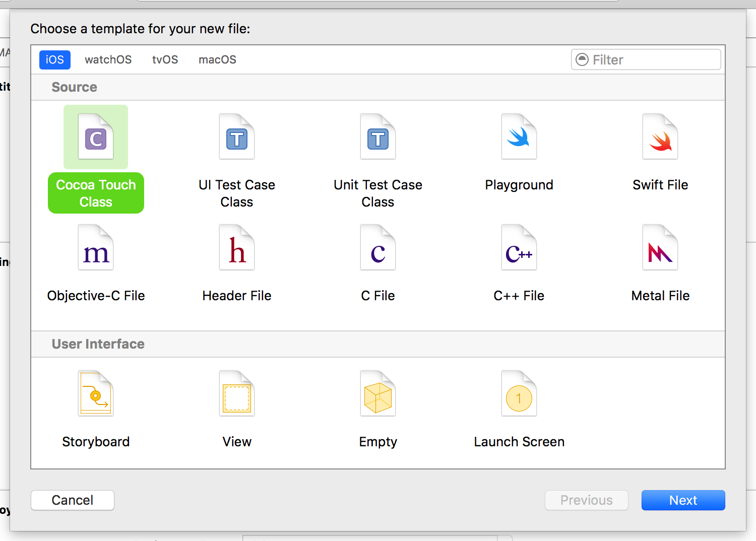Select the C File template icon
The width and height of the screenshot is (756, 541).
pyautogui.click(x=378, y=248)
